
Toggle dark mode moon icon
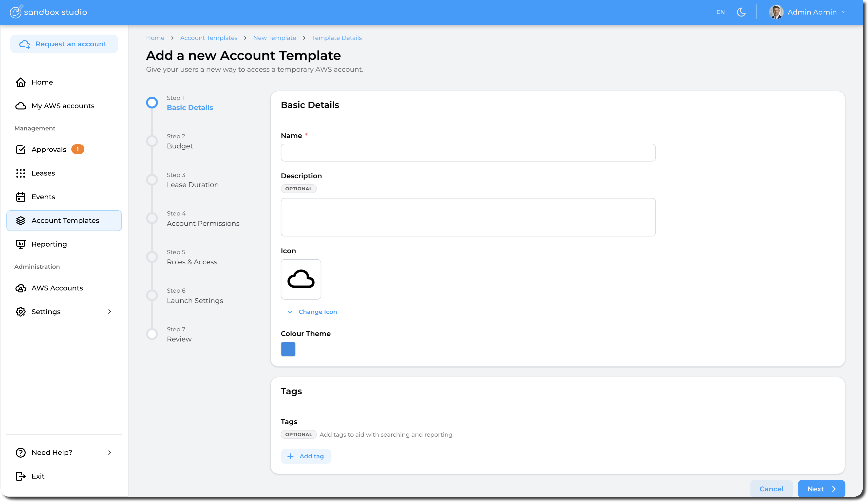(741, 12)
